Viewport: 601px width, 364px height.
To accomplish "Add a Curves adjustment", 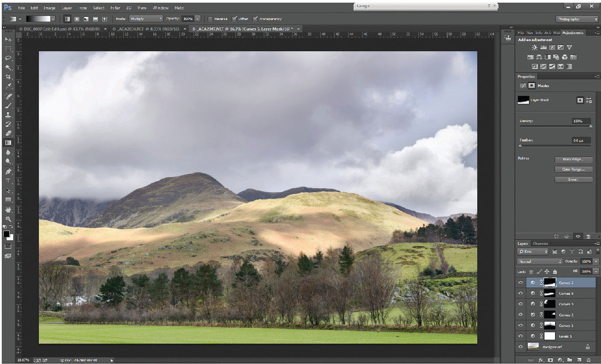I will coord(552,47).
